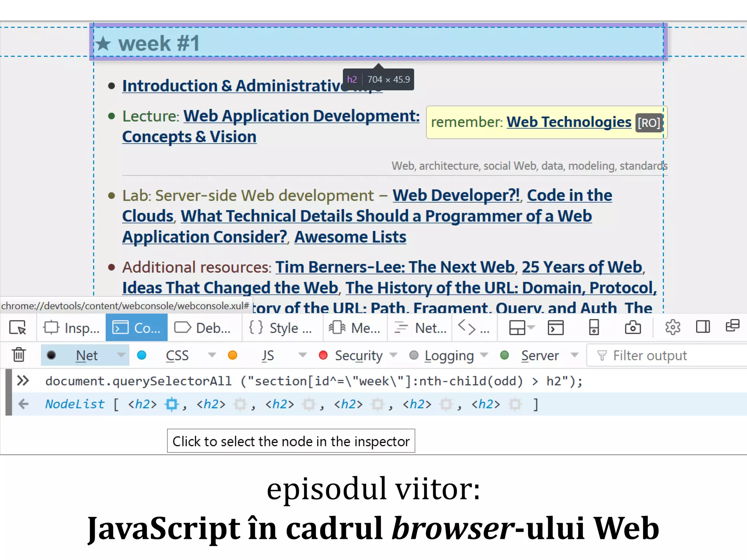Click the querySelectorAll console command text

(x=314, y=381)
